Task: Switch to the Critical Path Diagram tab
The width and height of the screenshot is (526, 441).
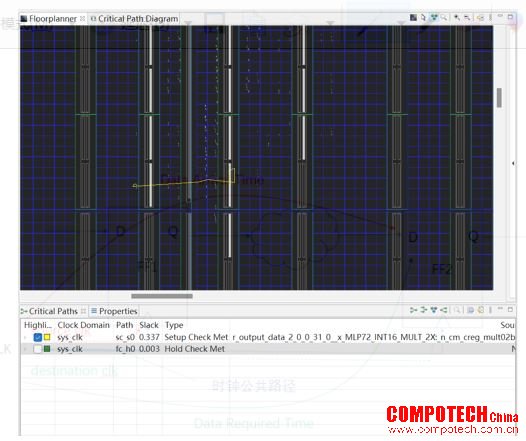Action: pyautogui.click(x=135, y=19)
